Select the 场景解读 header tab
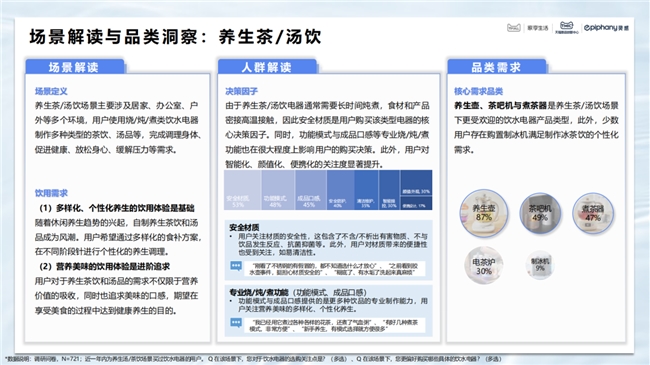Image resolution: width=650 pixels, height=365 pixels. tap(75, 67)
